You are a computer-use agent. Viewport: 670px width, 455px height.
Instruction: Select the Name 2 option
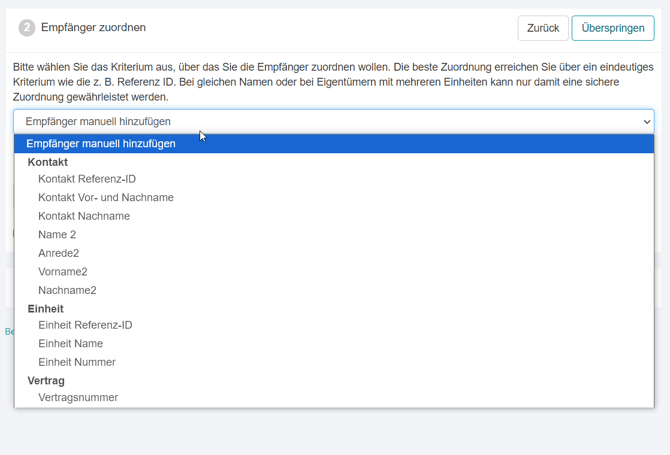[57, 235]
